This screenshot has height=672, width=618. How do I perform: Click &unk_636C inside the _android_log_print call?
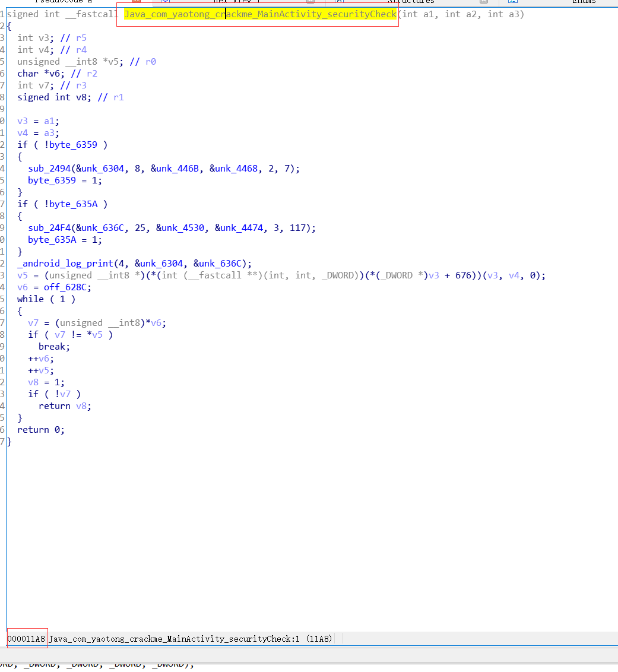217,264
